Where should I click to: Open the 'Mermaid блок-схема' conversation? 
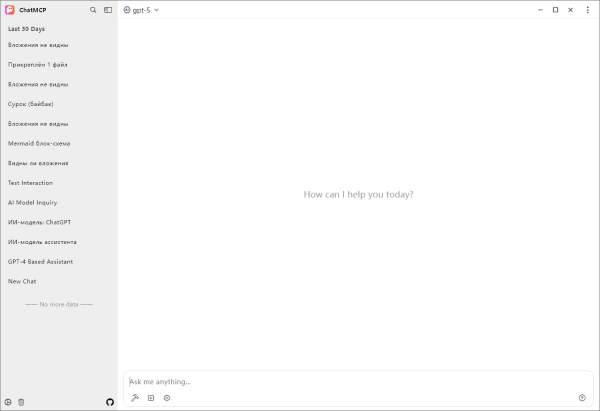[39, 143]
